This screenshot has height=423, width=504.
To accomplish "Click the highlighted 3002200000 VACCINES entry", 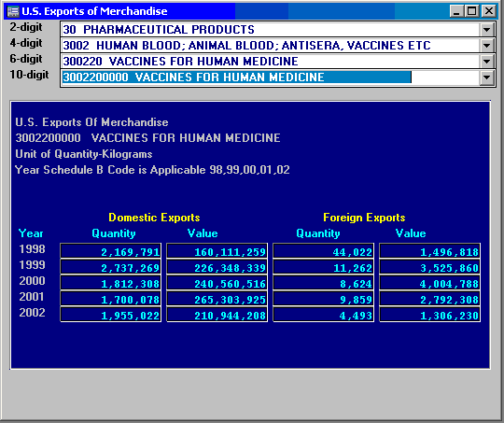I will click(x=236, y=78).
